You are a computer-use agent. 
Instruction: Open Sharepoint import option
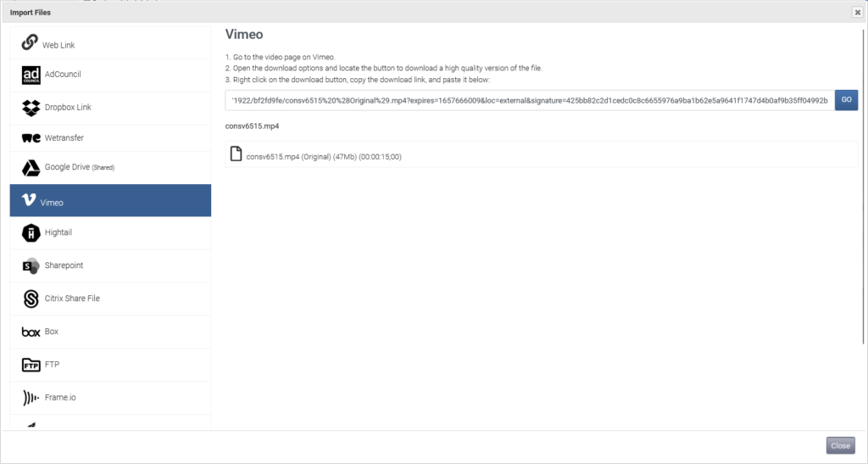point(110,266)
